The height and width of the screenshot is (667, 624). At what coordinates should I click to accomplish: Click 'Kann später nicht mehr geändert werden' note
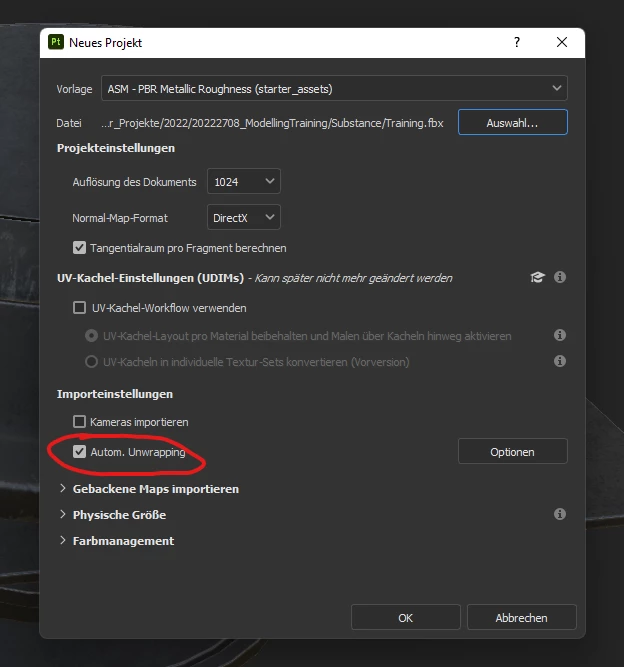click(x=353, y=278)
